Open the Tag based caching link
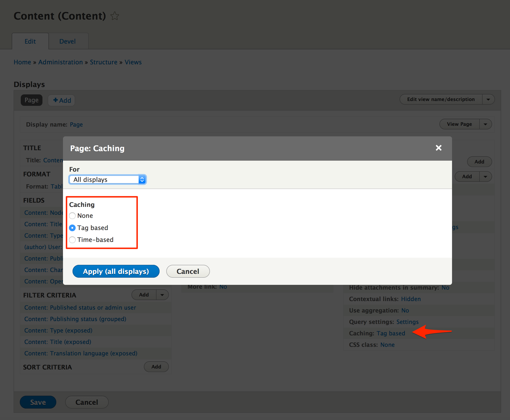 pyautogui.click(x=391, y=333)
